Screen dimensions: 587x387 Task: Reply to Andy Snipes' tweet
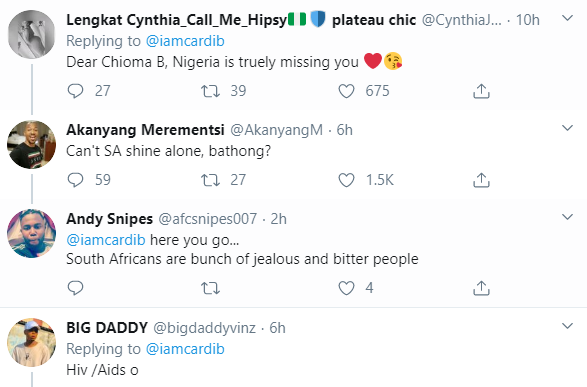coord(75,288)
